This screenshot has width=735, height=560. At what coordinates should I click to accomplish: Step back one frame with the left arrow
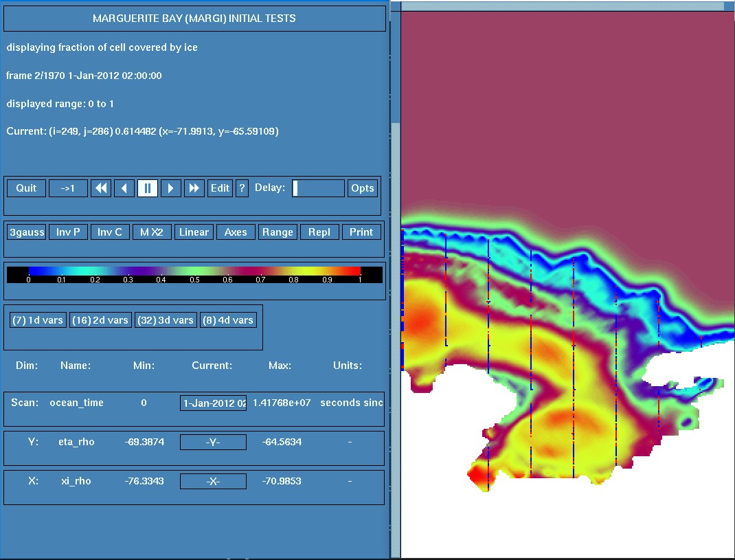click(x=124, y=188)
